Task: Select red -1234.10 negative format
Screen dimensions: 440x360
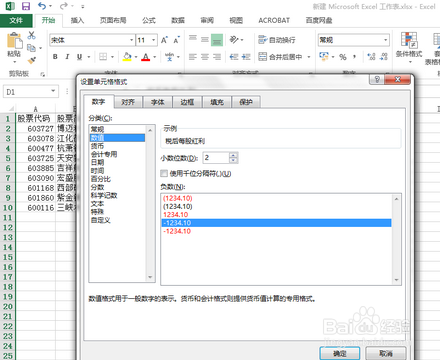Action: coord(177,231)
